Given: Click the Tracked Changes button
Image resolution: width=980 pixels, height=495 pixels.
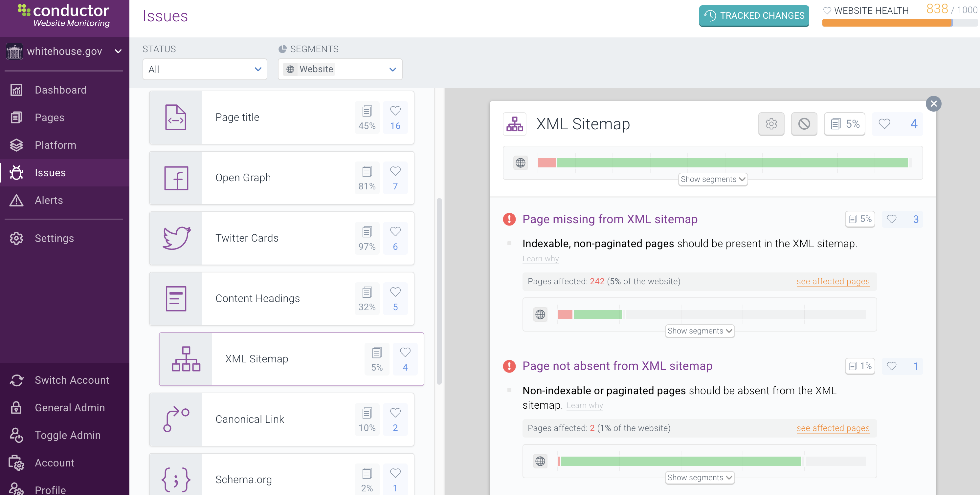Looking at the screenshot, I should 754,15.
